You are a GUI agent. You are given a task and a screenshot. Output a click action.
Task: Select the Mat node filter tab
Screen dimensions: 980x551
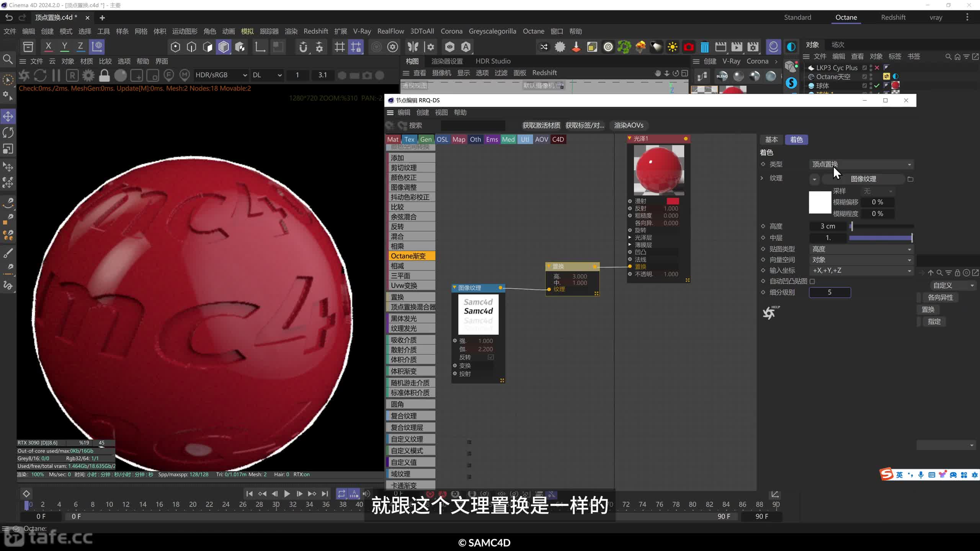pyautogui.click(x=393, y=139)
